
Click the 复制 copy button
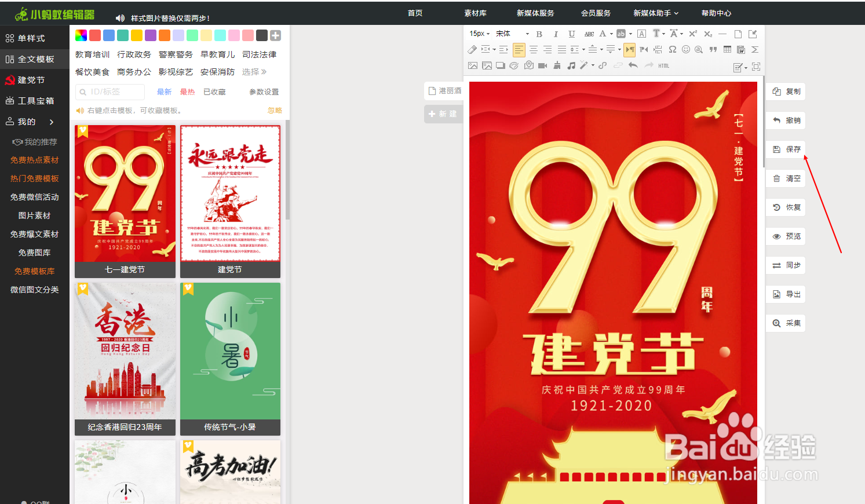(x=786, y=92)
